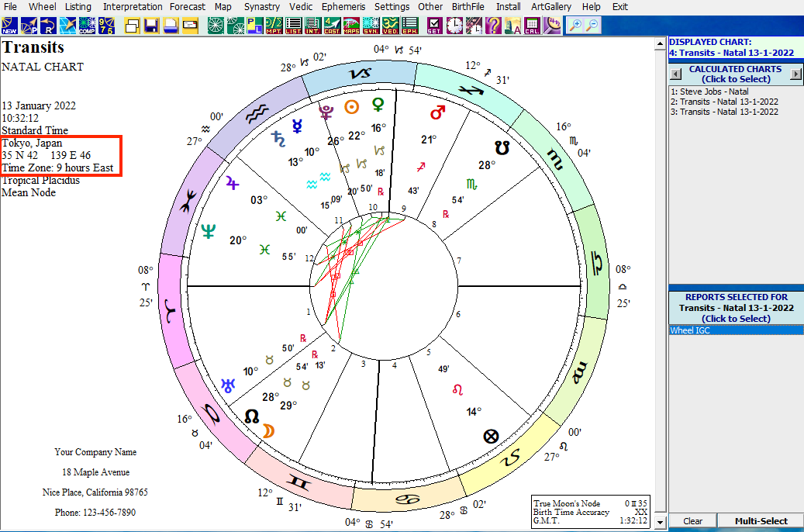Viewport: 804px width, 532px height.
Task: Click the chart scrollbar up arrow
Action: click(x=661, y=44)
